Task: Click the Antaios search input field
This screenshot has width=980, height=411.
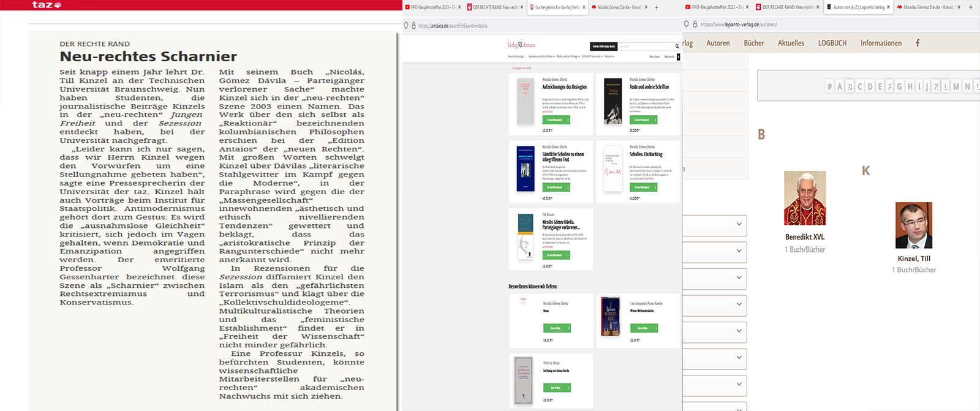Action: [x=646, y=47]
